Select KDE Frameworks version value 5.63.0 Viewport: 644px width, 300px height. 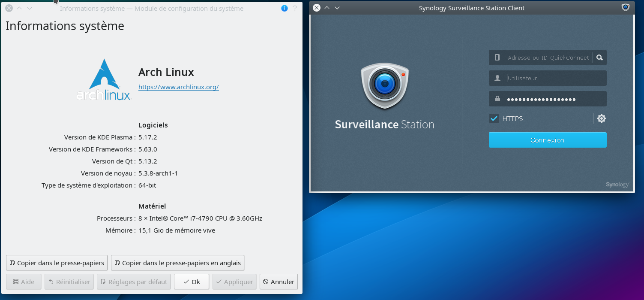[x=148, y=149]
